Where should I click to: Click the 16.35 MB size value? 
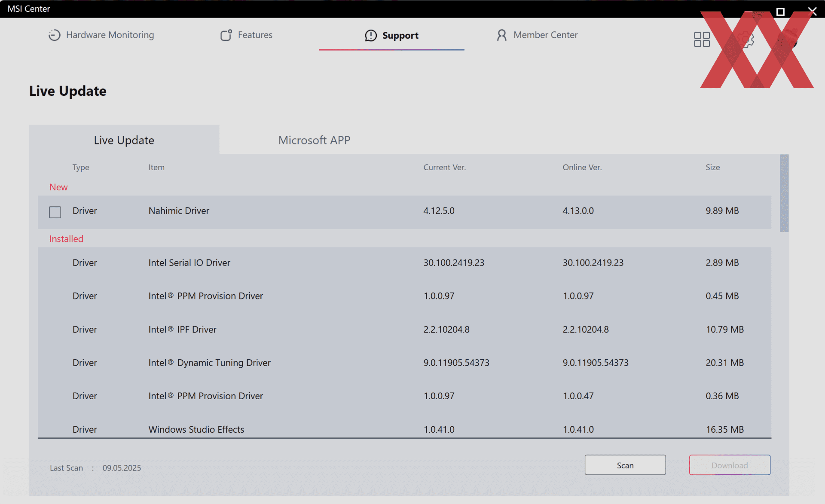(x=724, y=429)
